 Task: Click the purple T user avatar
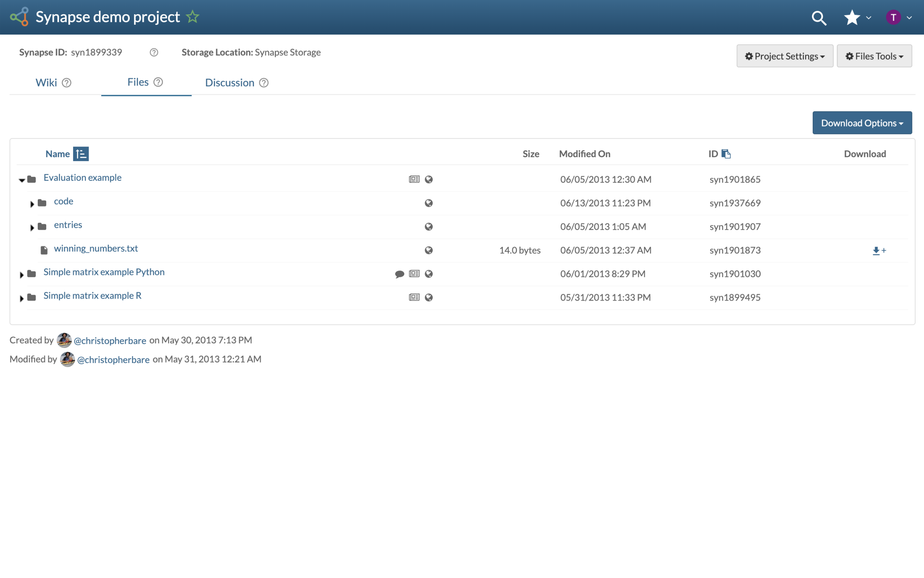tap(893, 17)
